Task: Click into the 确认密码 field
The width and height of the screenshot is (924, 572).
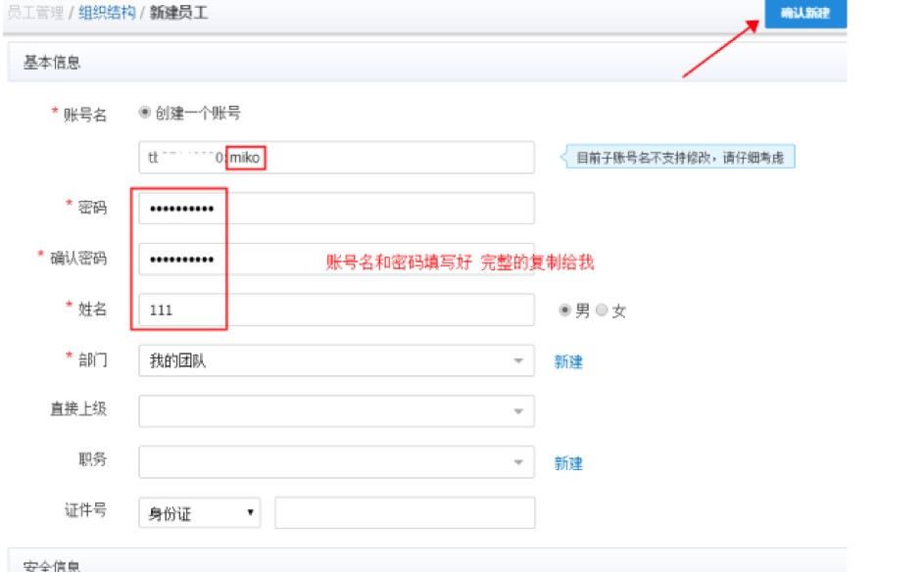Action: click(x=336, y=259)
